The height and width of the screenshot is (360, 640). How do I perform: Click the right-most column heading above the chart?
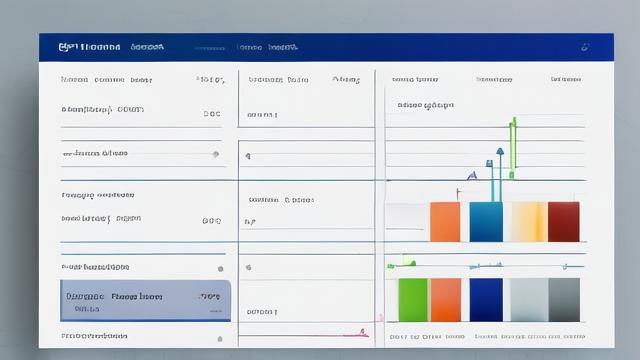point(566,79)
